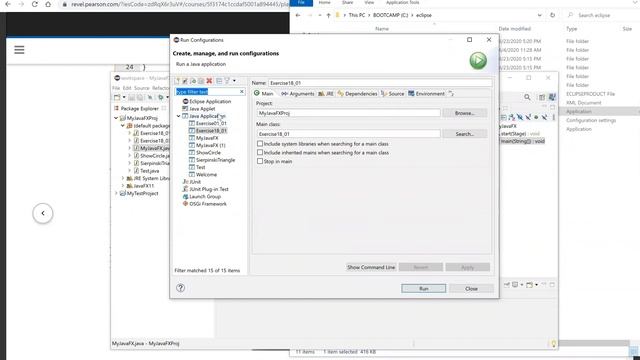Image resolution: width=640 pixels, height=360 pixels.
Task: Click the Main class text field
Action: pyautogui.click(x=349, y=134)
